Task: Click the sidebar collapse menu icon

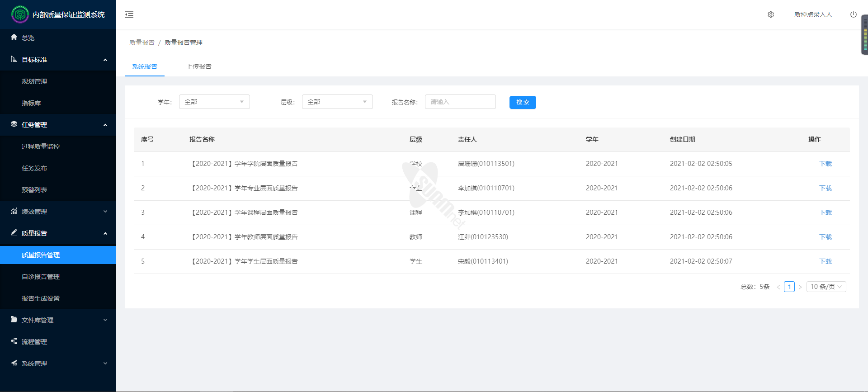Action: click(x=129, y=14)
